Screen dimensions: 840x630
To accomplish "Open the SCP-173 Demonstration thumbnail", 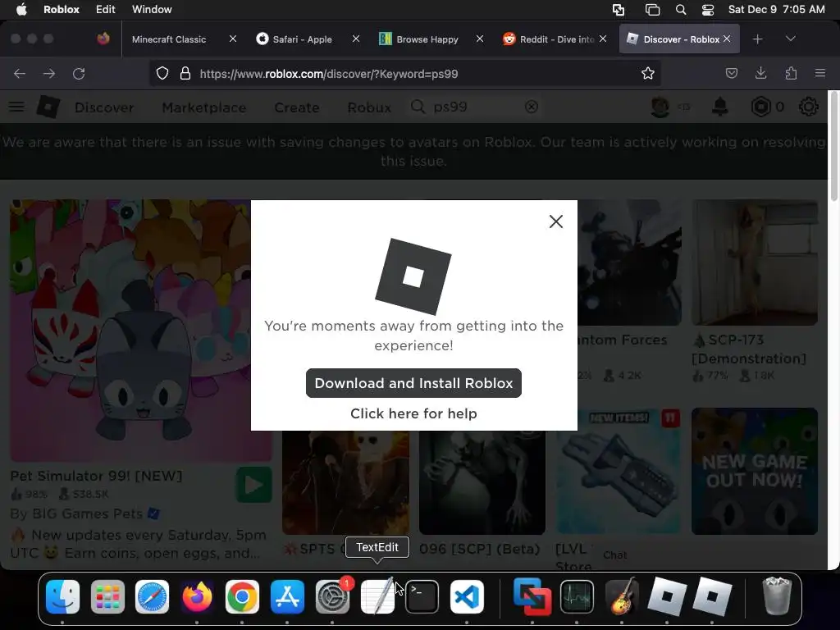I will (x=755, y=262).
